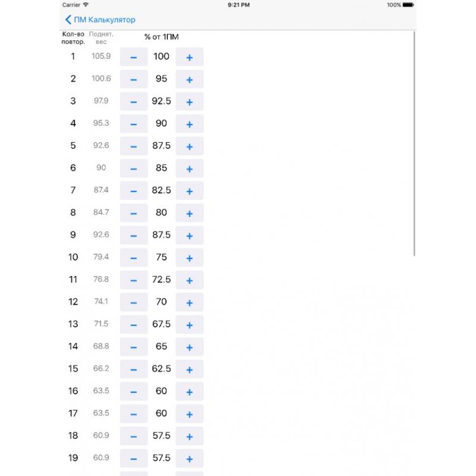
Task: Go back to ПМ Калькулятор screen
Action: pos(100,20)
